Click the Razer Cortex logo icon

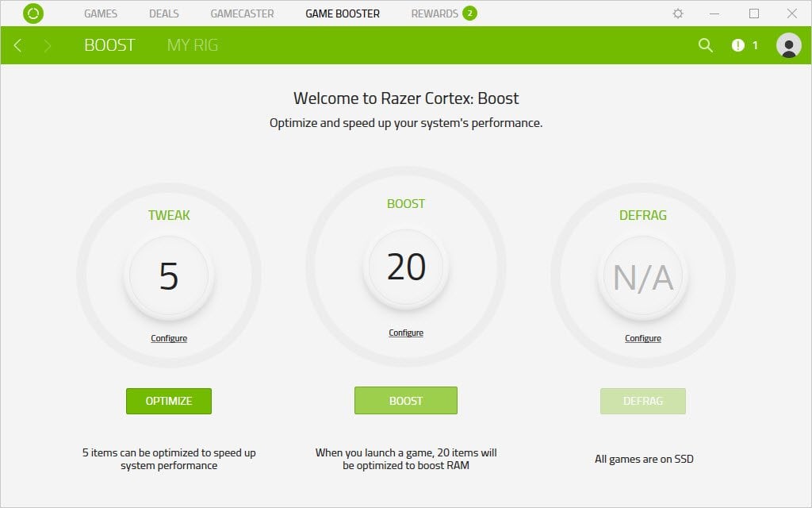(33, 13)
